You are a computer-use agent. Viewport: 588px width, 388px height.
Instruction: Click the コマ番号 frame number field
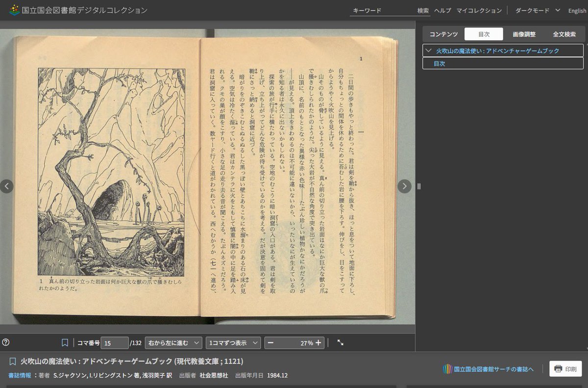(x=115, y=343)
